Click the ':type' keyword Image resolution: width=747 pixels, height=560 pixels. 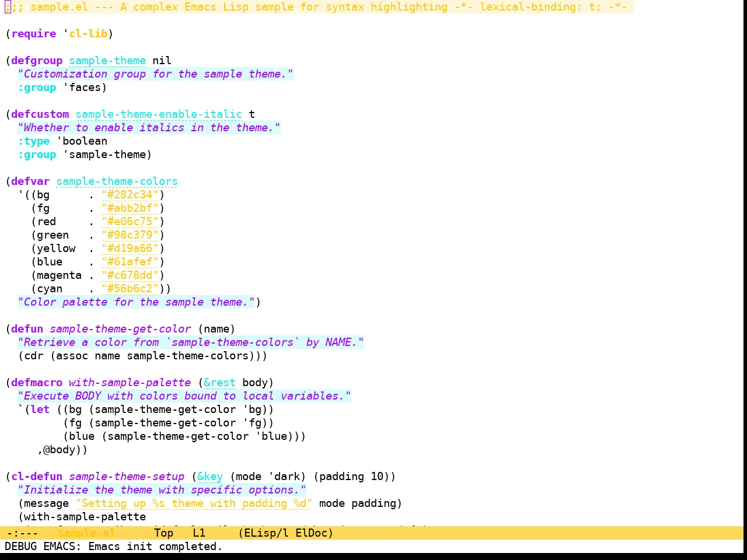[x=34, y=141]
